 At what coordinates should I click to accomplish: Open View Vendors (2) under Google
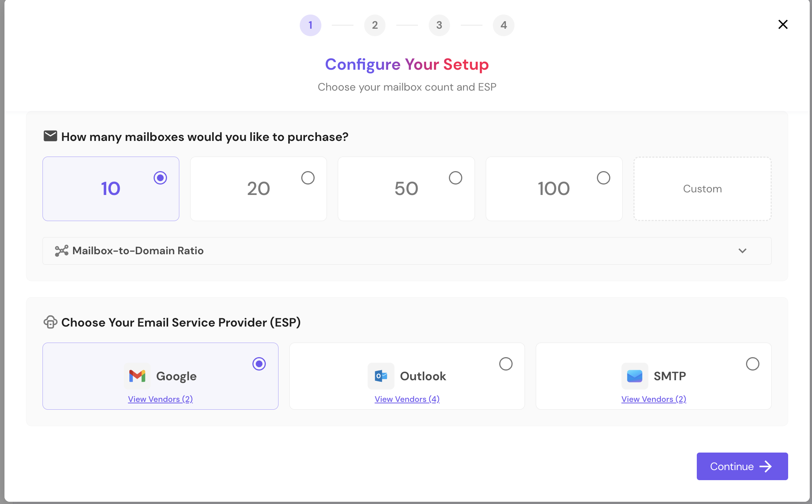pos(160,399)
